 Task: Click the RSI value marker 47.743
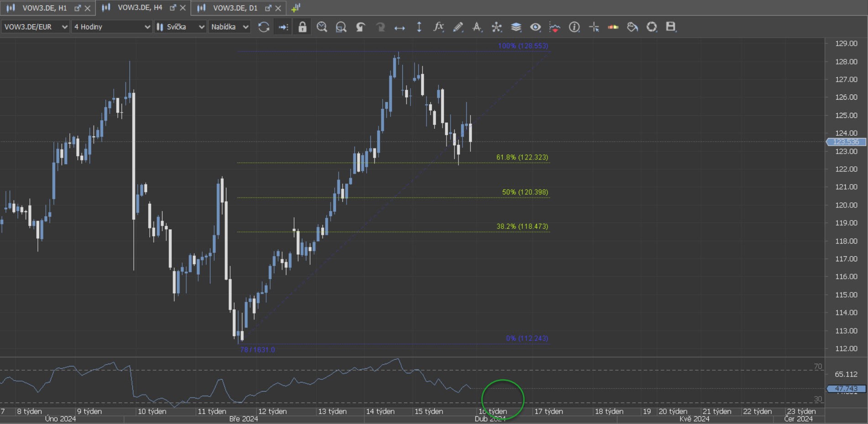pos(846,389)
